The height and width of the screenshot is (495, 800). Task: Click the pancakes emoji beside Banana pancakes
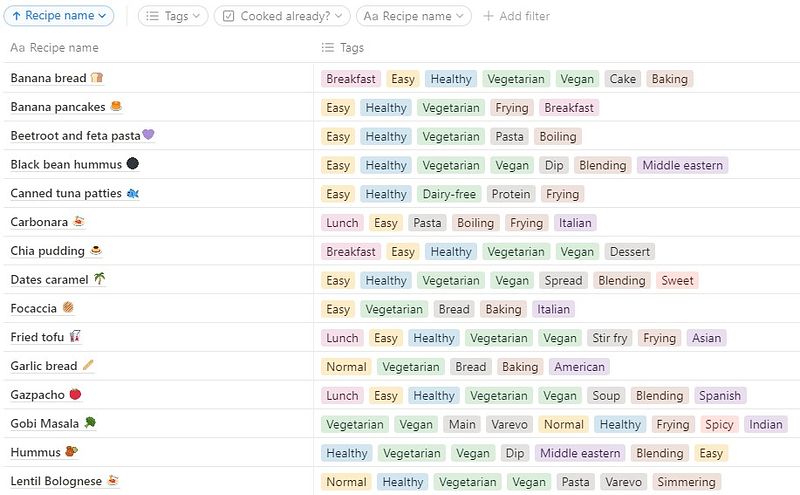tap(116, 106)
